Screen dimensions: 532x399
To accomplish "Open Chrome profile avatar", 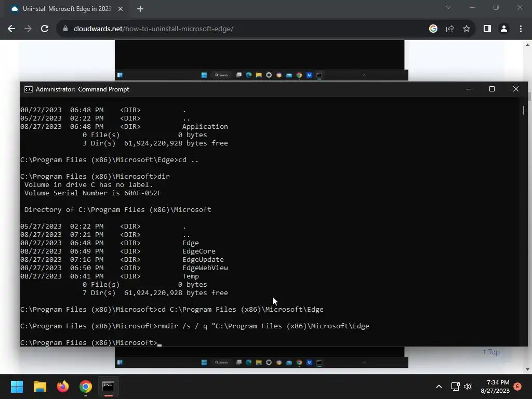I will [504, 29].
